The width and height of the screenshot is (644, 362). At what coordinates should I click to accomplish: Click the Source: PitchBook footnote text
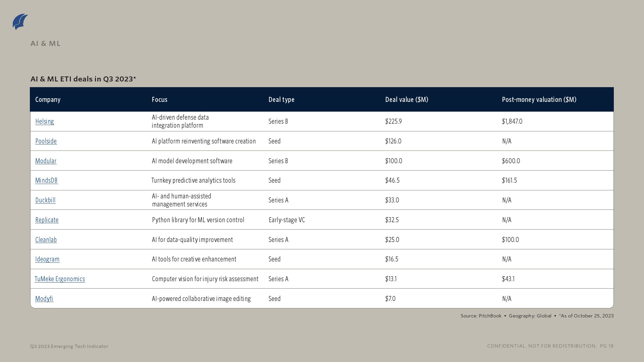pyautogui.click(x=481, y=316)
